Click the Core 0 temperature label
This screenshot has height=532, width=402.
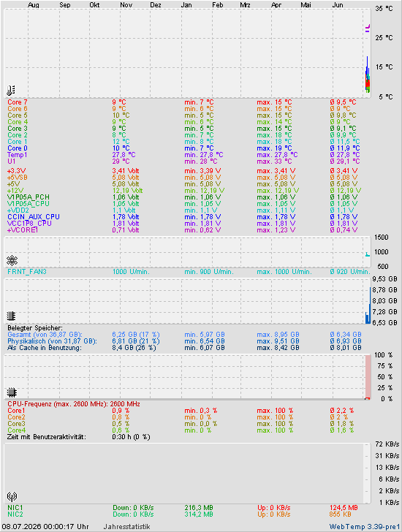[18, 148]
